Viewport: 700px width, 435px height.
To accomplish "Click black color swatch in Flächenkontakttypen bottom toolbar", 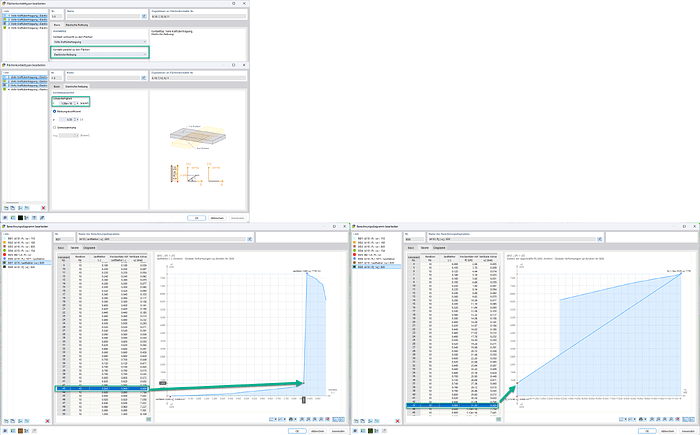I will [20, 218].
